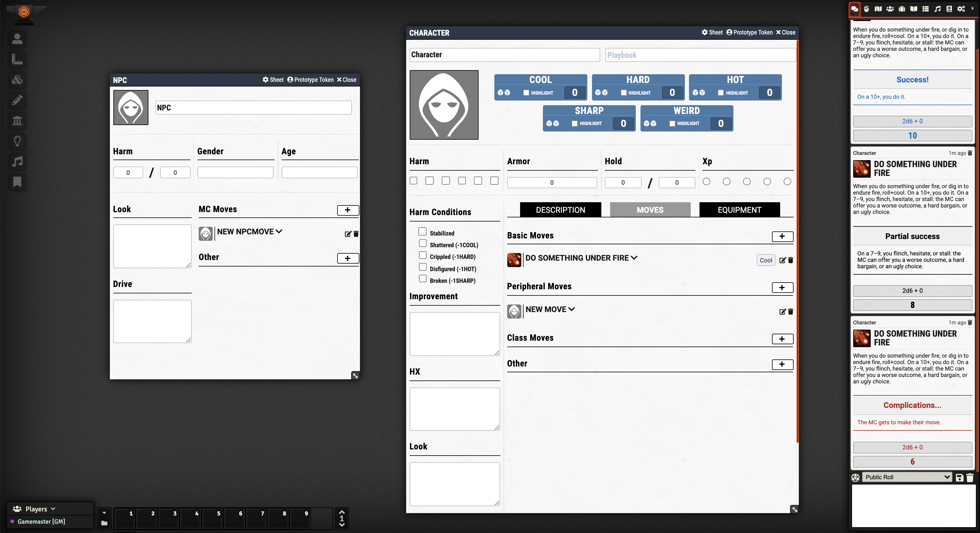Open the Public Roll mode dropdown
980x533 pixels.
coord(907,477)
